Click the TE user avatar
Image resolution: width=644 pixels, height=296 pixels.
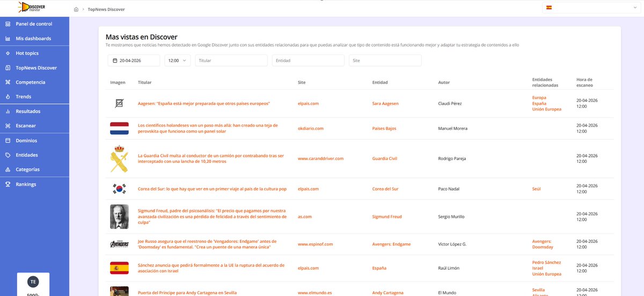tap(33, 281)
